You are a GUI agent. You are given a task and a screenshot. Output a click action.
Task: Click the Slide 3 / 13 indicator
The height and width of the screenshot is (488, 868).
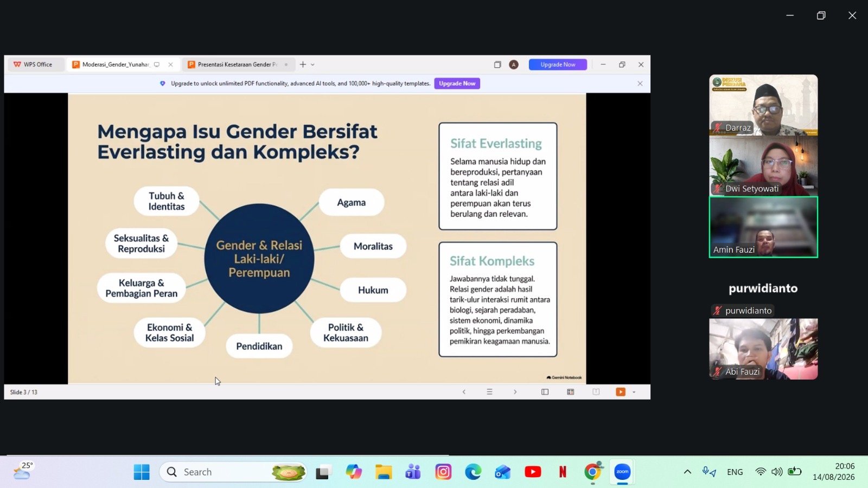(x=24, y=392)
